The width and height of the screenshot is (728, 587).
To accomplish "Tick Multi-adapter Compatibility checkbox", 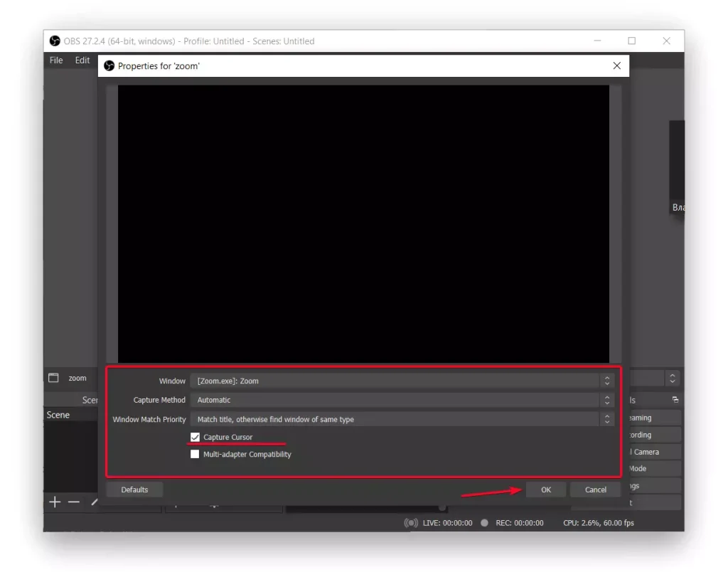I will pos(195,454).
